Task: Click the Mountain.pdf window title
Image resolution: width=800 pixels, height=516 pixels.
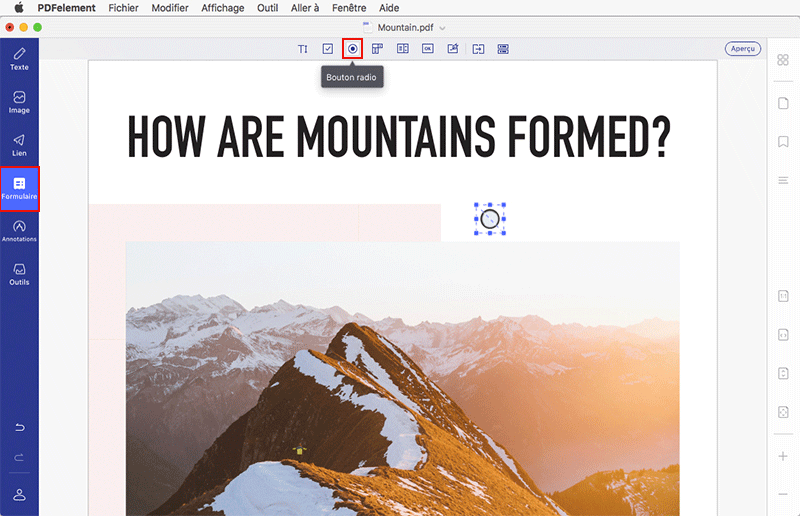Action: (406, 28)
